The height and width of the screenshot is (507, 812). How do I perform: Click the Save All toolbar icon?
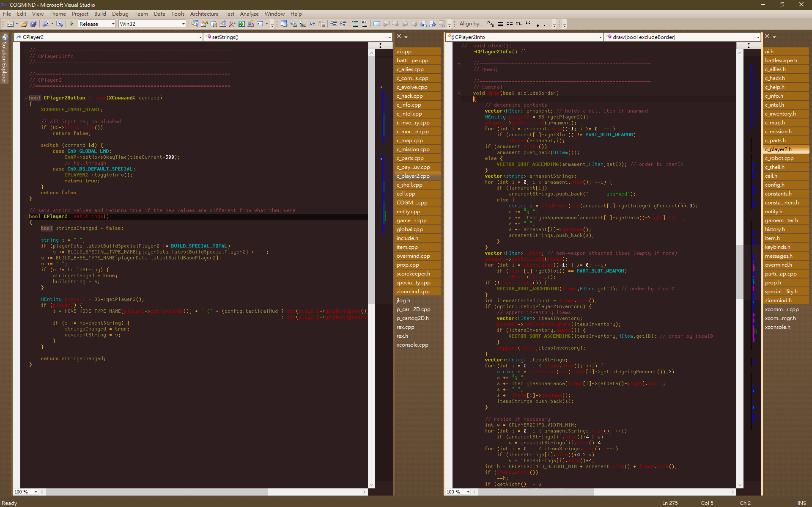tap(34, 24)
